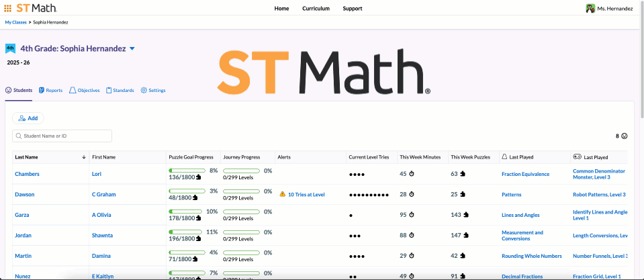Click the bell icon in Last Played header
This screenshot has height=280, width=644.
pos(504,156)
